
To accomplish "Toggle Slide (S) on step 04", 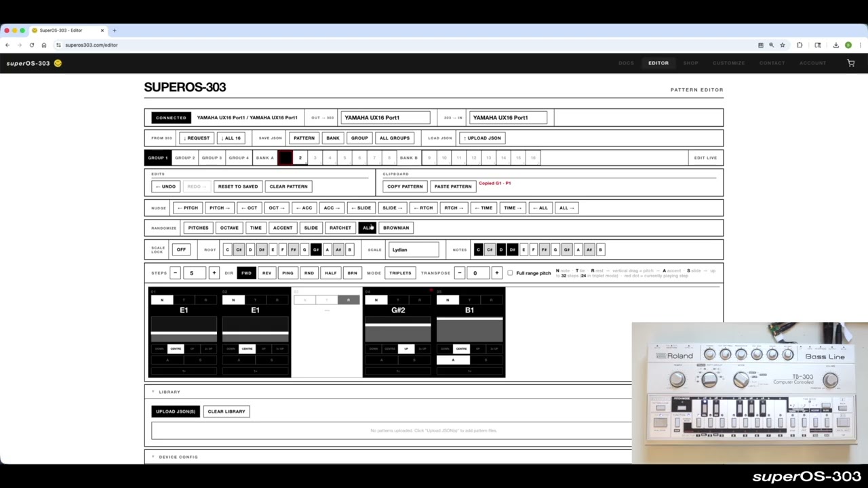I will click(414, 360).
